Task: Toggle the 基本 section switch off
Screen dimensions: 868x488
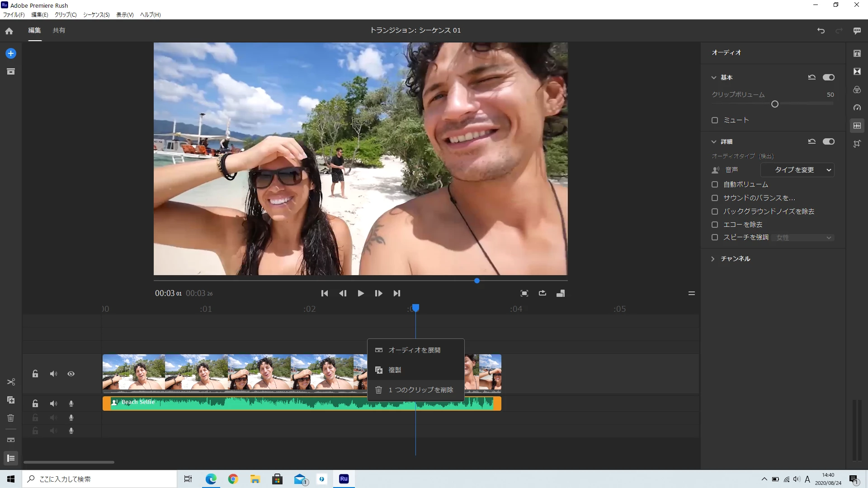Action: (829, 77)
